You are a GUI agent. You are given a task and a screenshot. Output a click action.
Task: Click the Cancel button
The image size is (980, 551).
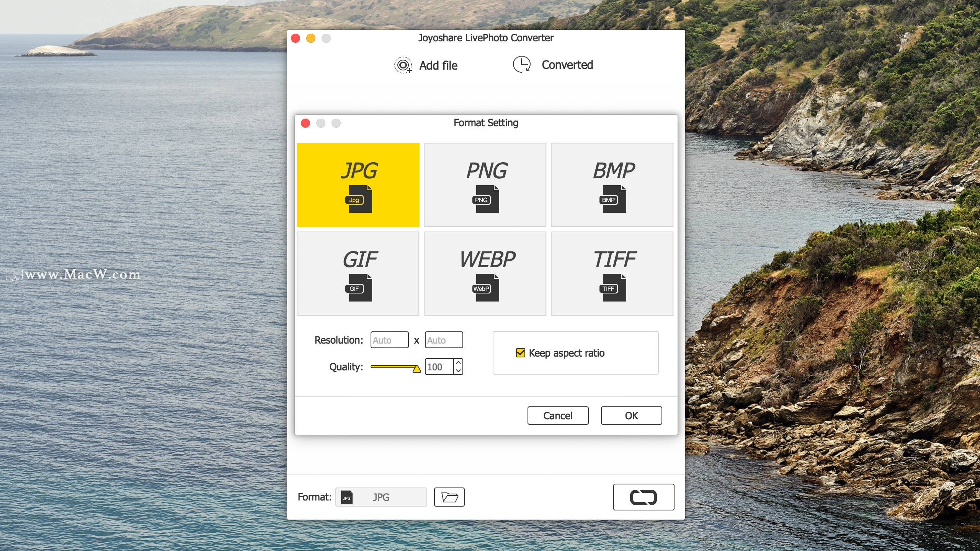pyautogui.click(x=558, y=416)
